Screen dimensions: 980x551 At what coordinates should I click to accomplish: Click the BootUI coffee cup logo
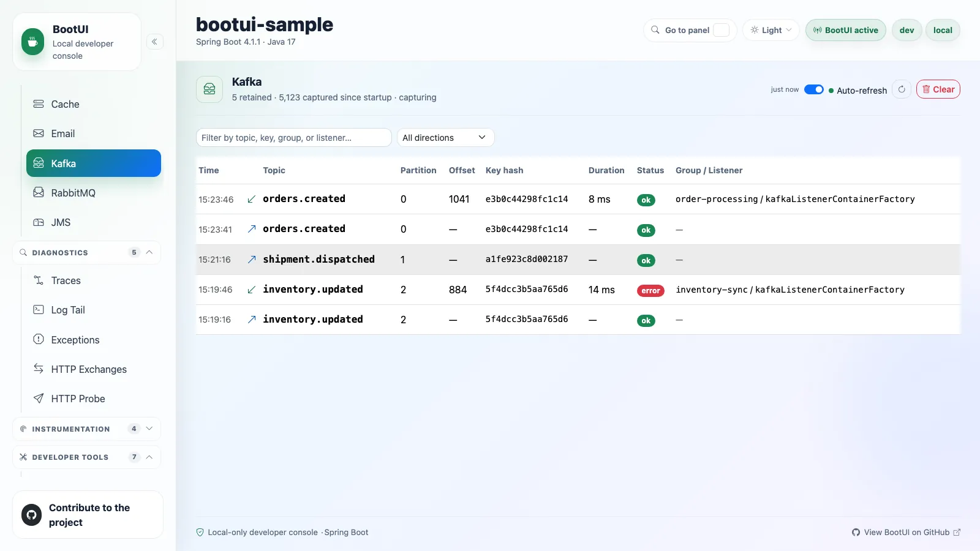[32, 42]
